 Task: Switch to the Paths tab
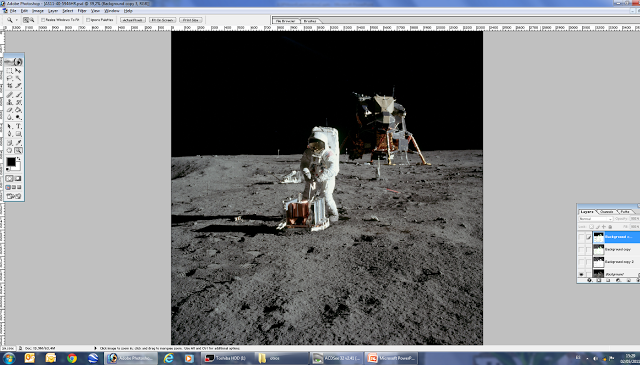(625, 212)
